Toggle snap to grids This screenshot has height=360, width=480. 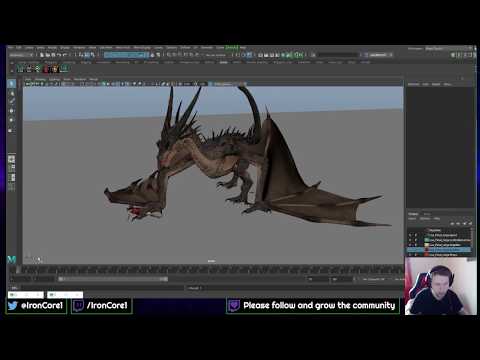click(x=169, y=54)
